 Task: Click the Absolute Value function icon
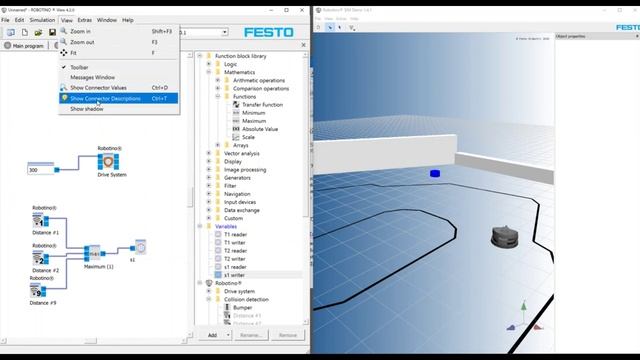click(236, 129)
